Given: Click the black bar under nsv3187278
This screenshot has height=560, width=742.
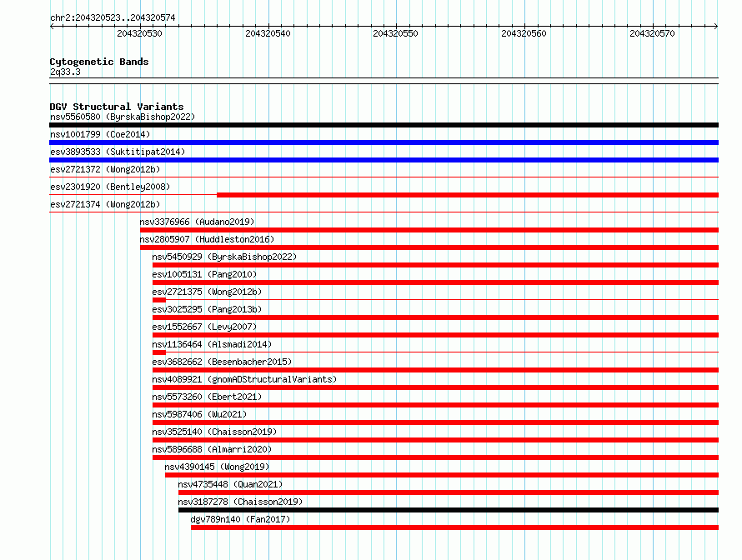Looking at the screenshot, I should tap(449, 510).
